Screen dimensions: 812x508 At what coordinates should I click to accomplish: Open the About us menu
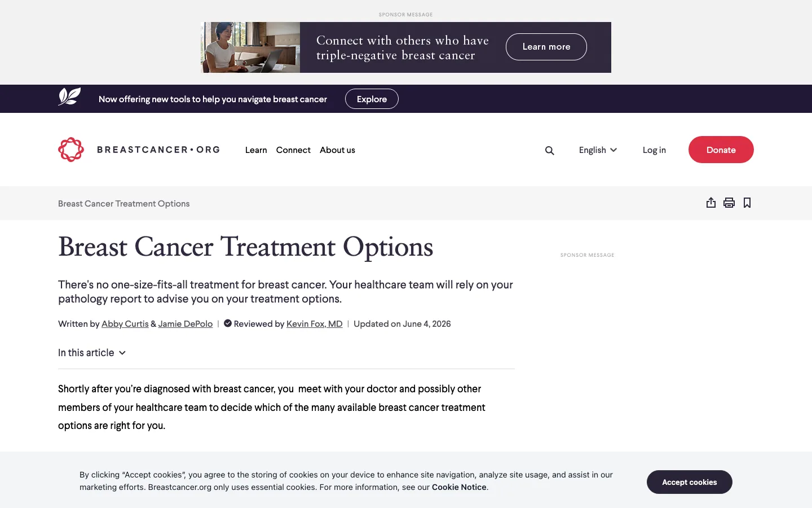coord(337,150)
